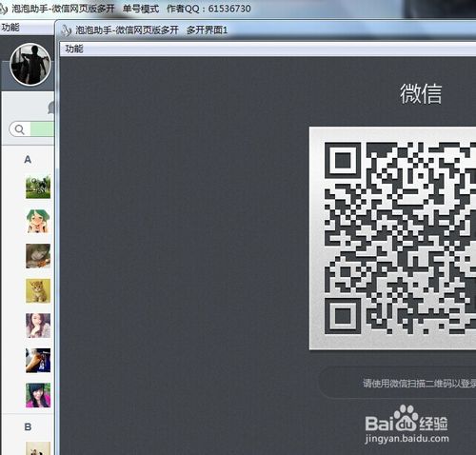Screen dimensions: 476x455
Task: Select the contact with dark blue photo avatar
Action: point(38,360)
